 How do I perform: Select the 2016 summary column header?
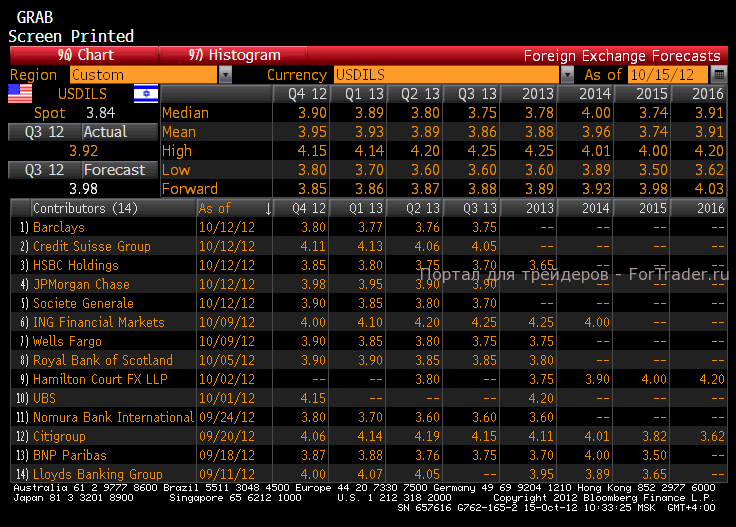pos(700,94)
